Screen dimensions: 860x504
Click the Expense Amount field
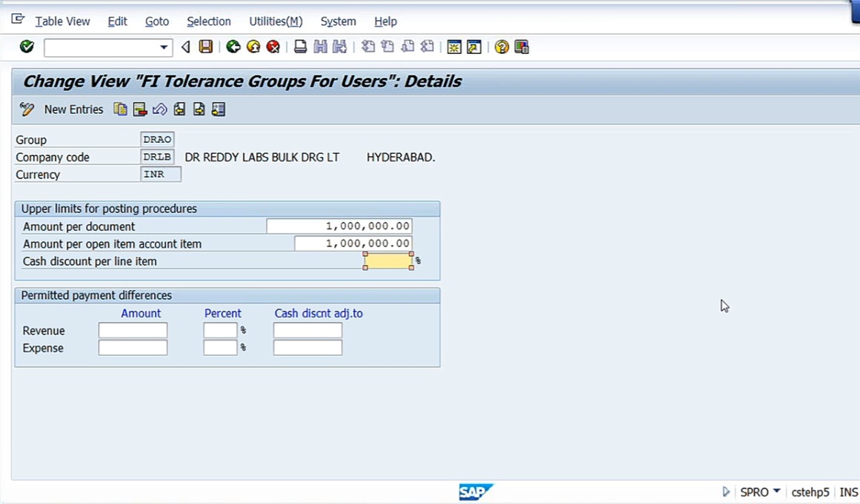[133, 348]
